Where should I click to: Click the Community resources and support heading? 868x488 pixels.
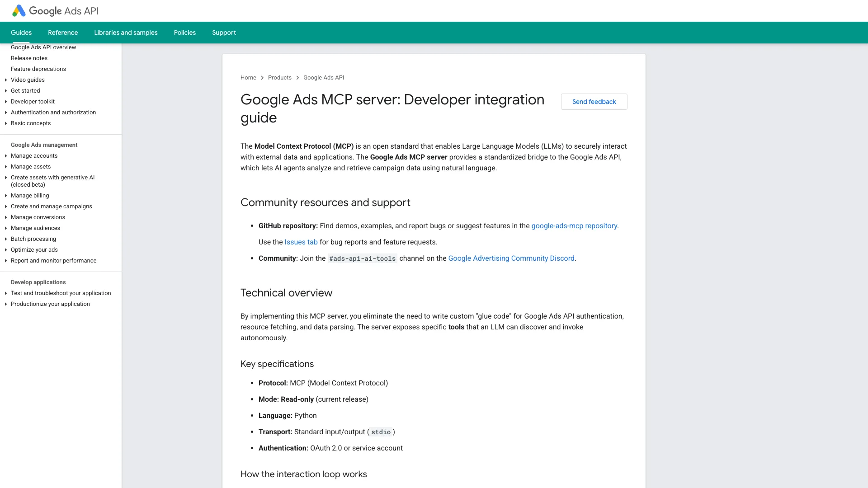(325, 202)
